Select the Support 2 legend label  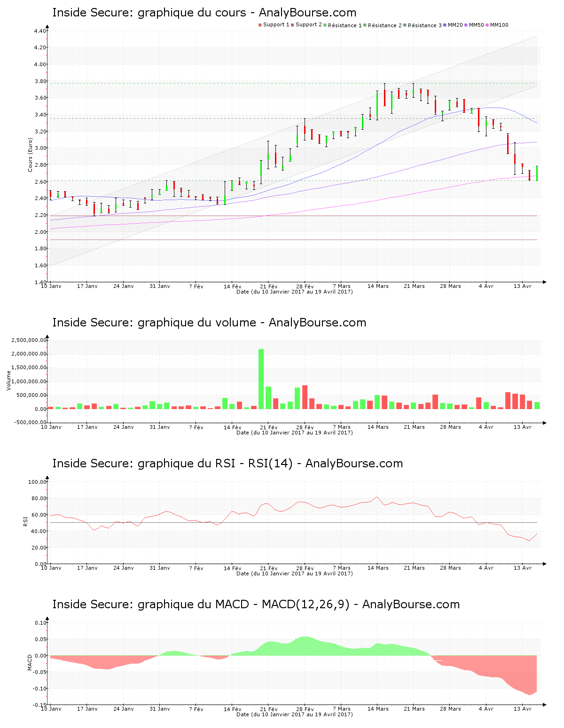309,25
